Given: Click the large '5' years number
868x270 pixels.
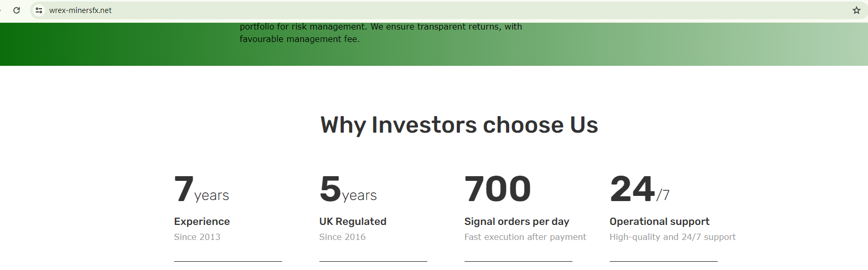Looking at the screenshot, I should pos(330,189).
